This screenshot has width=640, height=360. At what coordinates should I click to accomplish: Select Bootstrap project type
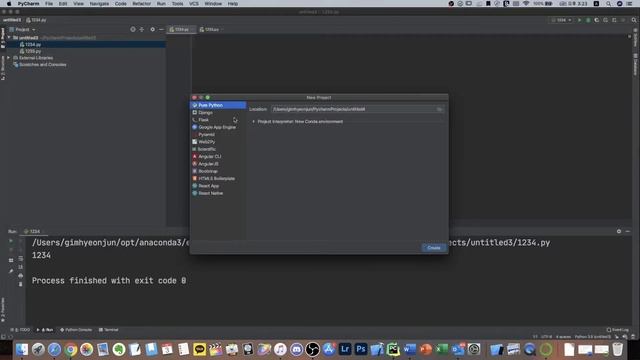point(218,171)
